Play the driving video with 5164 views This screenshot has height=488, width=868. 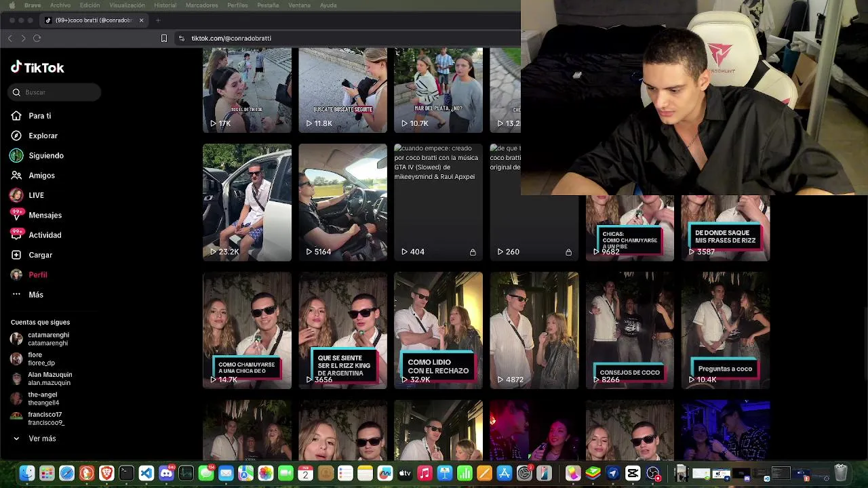click(x=342, y=202)
